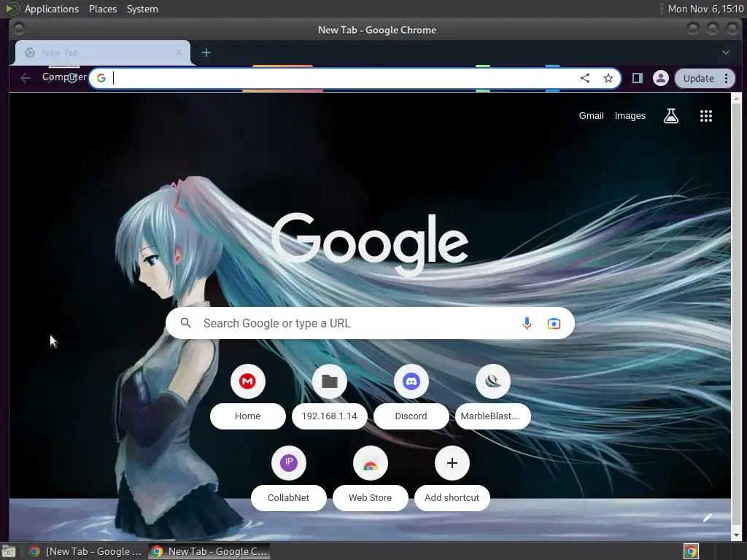The width and height of the screenshot is (747, 560).
Task: Open the Chrome profile avatar menu
Action: pos(660,78)
